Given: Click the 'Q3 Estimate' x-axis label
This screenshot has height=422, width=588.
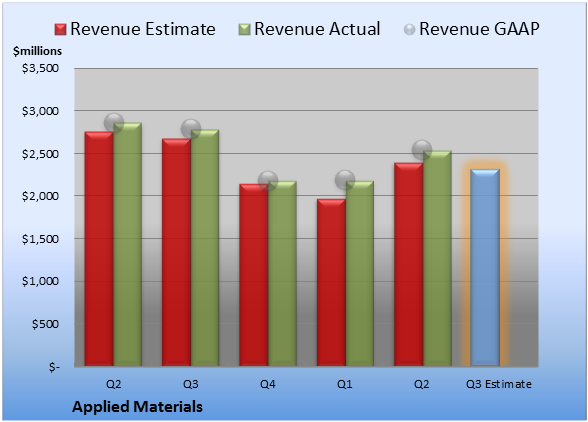Looking at the screenshot, I should (x=499, y=384).
